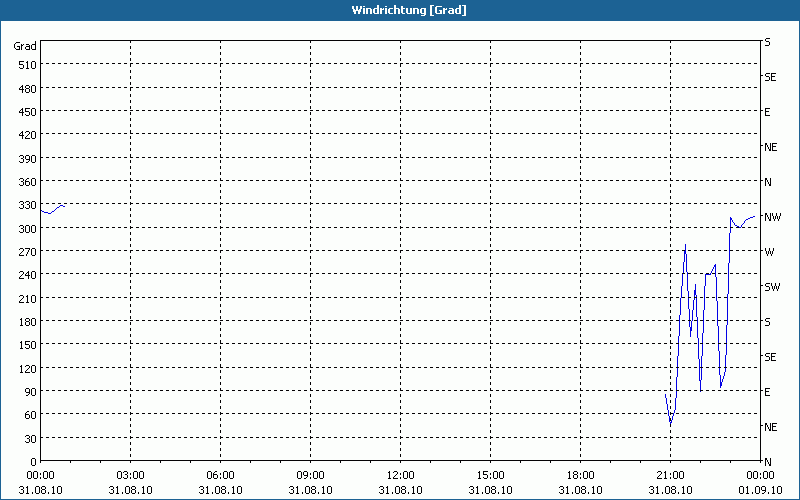This screenshot has height=500, width=800.
Task: Pick the x-axis time "15:00"
Action: (490, 476)
